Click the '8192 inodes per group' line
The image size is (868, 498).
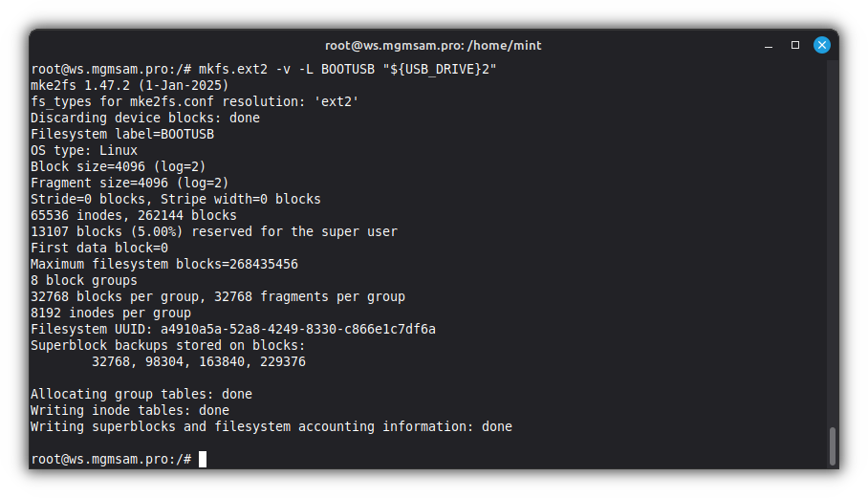click(x=111, y=313)
